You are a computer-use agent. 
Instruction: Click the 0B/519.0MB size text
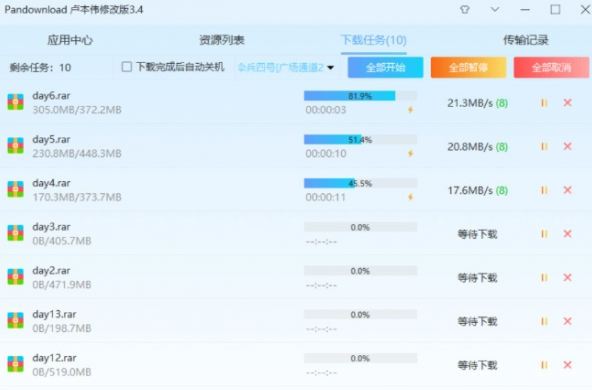pyautogui.click(x=62, y=372)
